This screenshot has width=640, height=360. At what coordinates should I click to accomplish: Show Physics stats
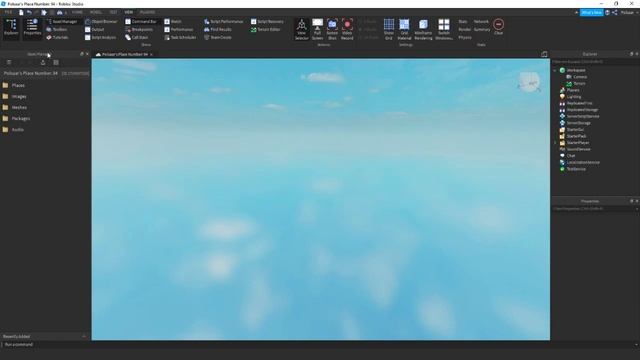tap(465, 37)
